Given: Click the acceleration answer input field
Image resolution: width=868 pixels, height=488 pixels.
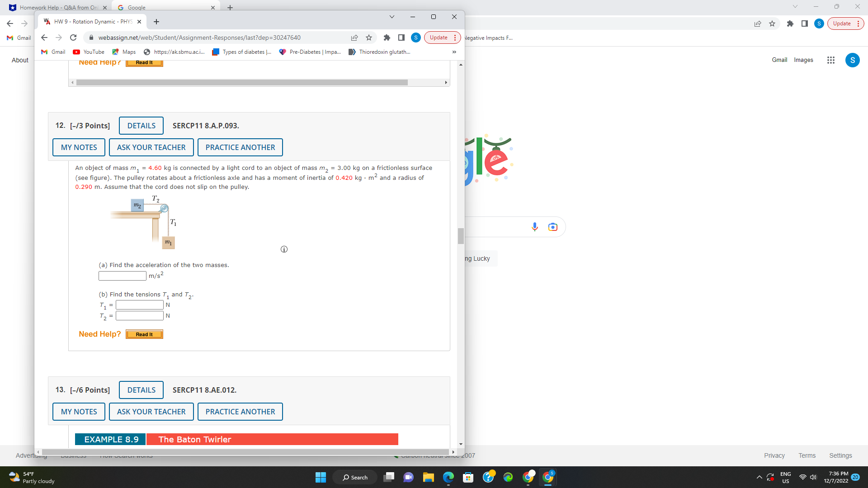Looking at the screenshot, I should [x=122, y=276].
